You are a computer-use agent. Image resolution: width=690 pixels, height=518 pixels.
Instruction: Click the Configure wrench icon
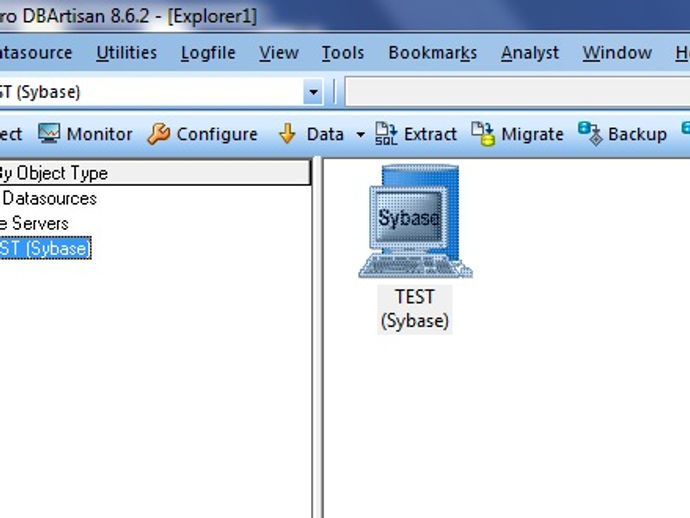(x=158, y=133)
